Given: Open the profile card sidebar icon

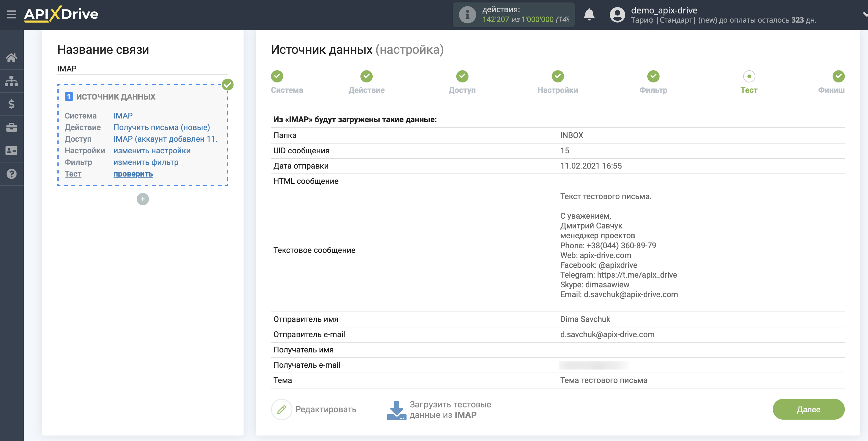Looking at the screenshot, I should 12,151.
